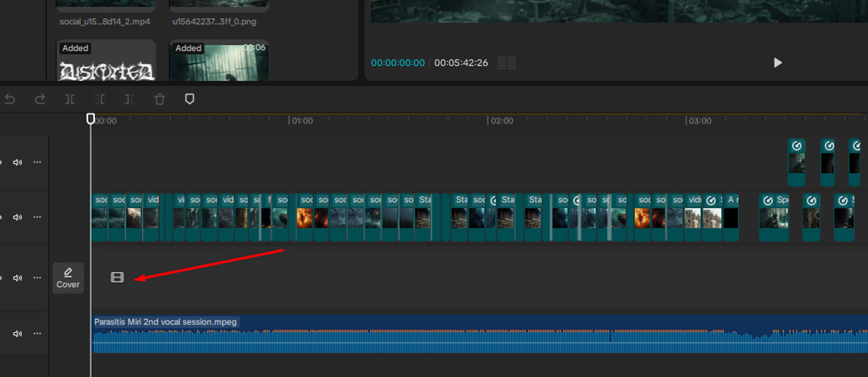This screenshot has height=377, width=868.
Task: Click the grid layout icon beside the timecode
Action: tap(507, 63)
